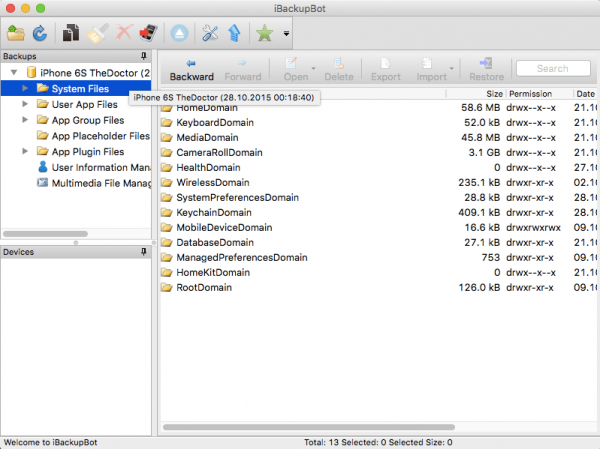This screenshot has height=449, width=600.
Task: Select the HealthDomain folder
Action: point(208,167)
